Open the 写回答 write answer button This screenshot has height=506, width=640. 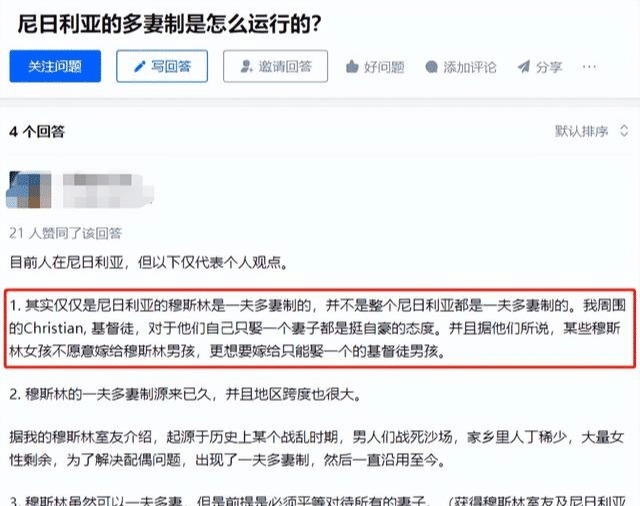tap(162, 66)
